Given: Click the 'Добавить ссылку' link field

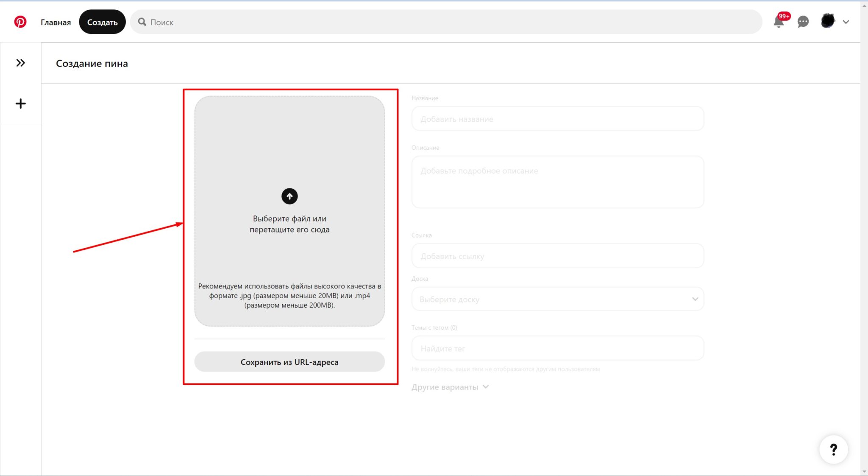Looking at the screenshot, I should click(557, 256).
